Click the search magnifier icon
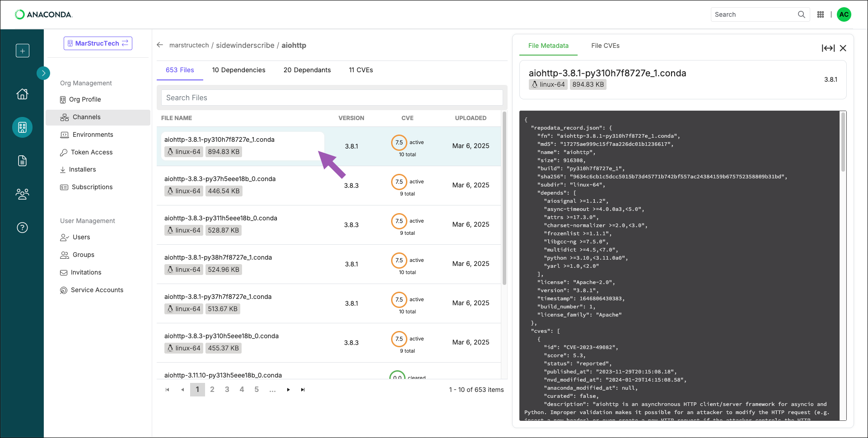868x438 pixels. (x=802, y=14)
